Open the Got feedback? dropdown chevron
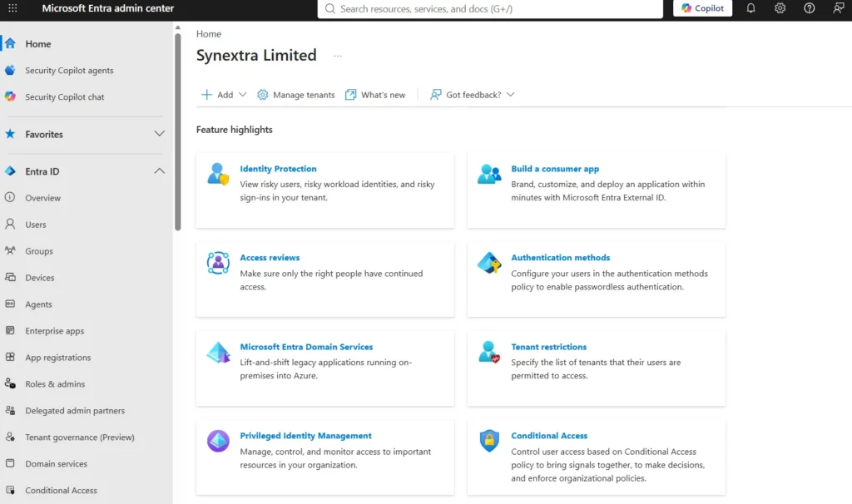Screen dimensions: 852x504 (510, 95)
